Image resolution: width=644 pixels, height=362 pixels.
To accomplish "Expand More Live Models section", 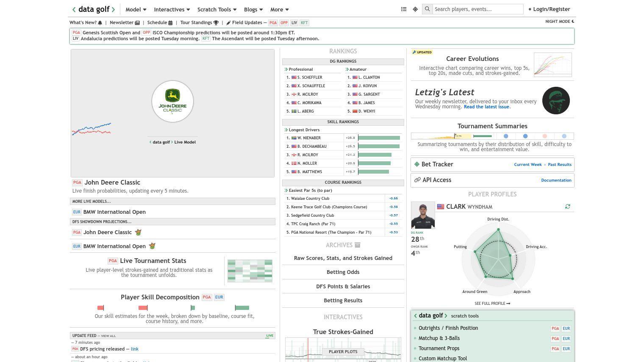I will point(172,202).
